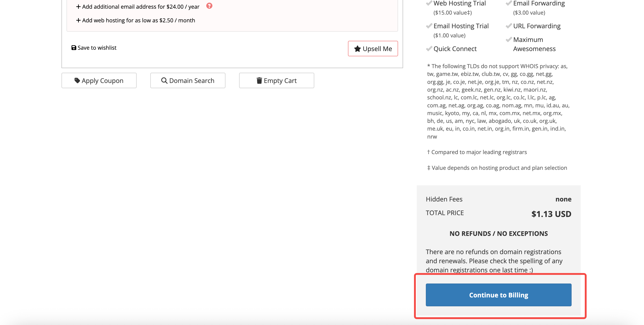The height and width of the screenshot is (325, 644).
Task: Click the URL Forwarding feature text
Action: (x=537, y=26)
